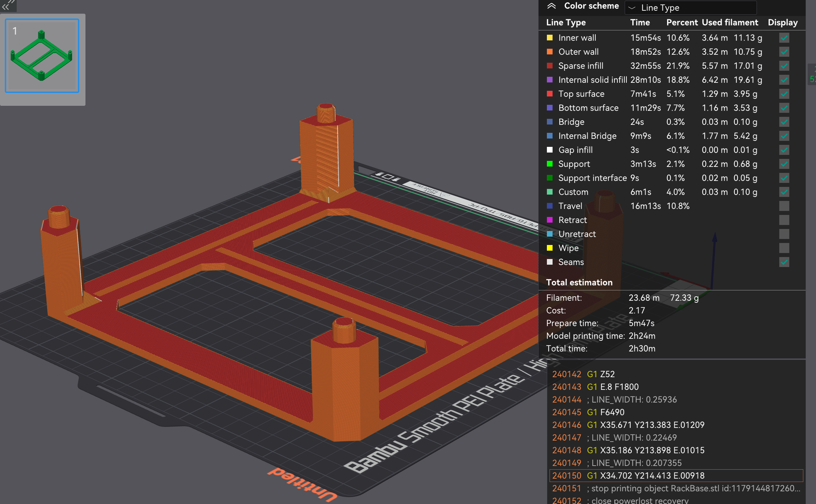
Task: Hide Bridge line type
Action: pos(784,122)
